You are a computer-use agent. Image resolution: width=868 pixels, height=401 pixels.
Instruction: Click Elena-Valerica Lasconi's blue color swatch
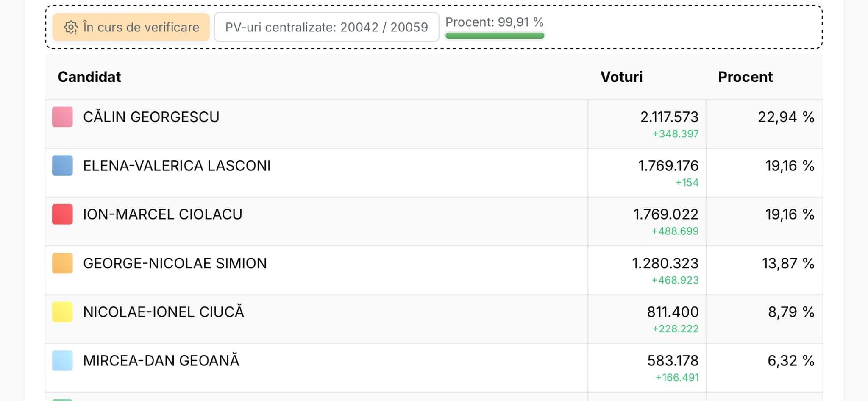click(62, 165)
